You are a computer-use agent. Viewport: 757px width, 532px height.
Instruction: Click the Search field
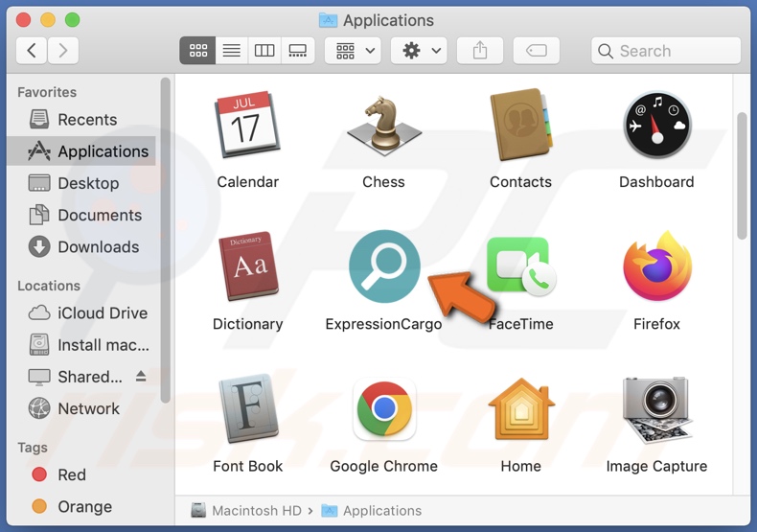click(x=666, y=51)
